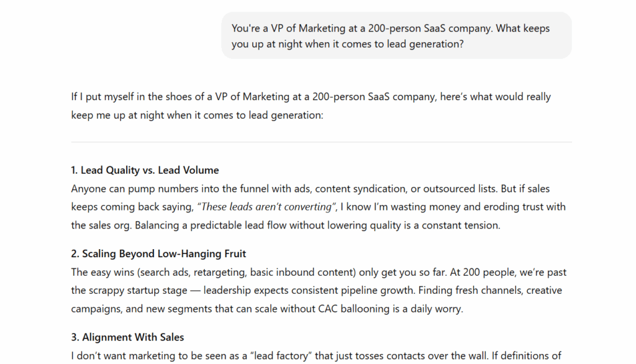Click the user prompt message bubble
636x364 pixels.
pos(396,35)
